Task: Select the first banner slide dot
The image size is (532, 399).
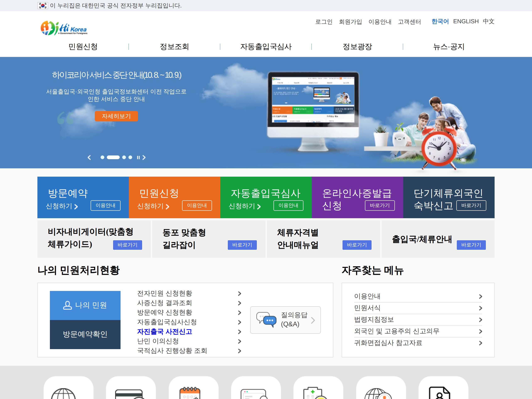Action: [x=102, y=157]
